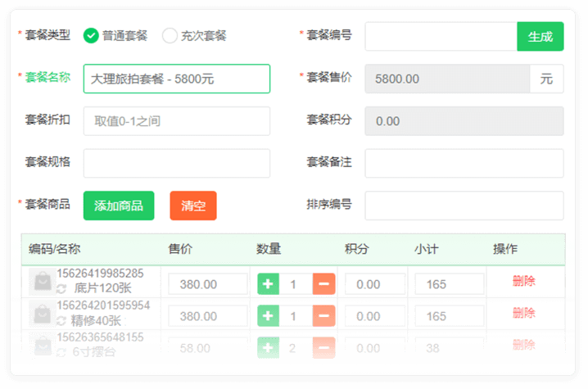
Task: Click the 58.00 price field of 6寸摆台
Action: [x=208, y=348]
